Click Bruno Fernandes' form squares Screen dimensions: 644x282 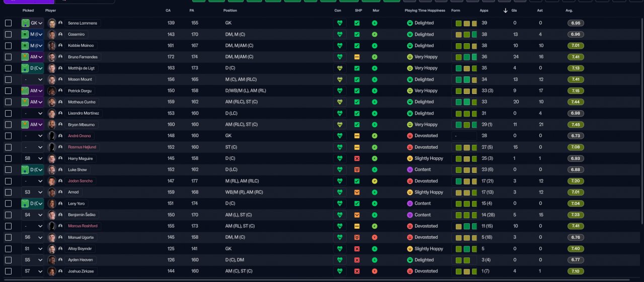tap(466, 57)
